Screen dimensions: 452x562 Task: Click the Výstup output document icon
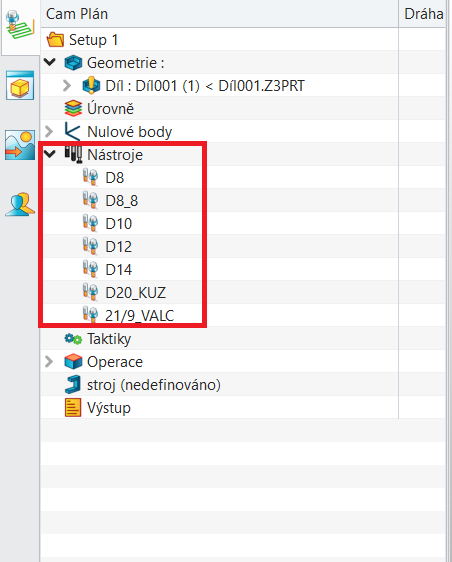point(73,408)
